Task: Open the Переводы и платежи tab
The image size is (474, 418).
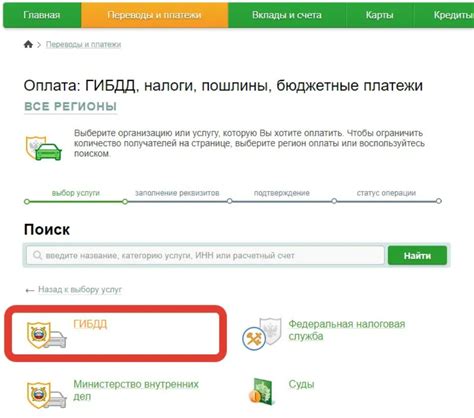Action: (x=155, y=15)
